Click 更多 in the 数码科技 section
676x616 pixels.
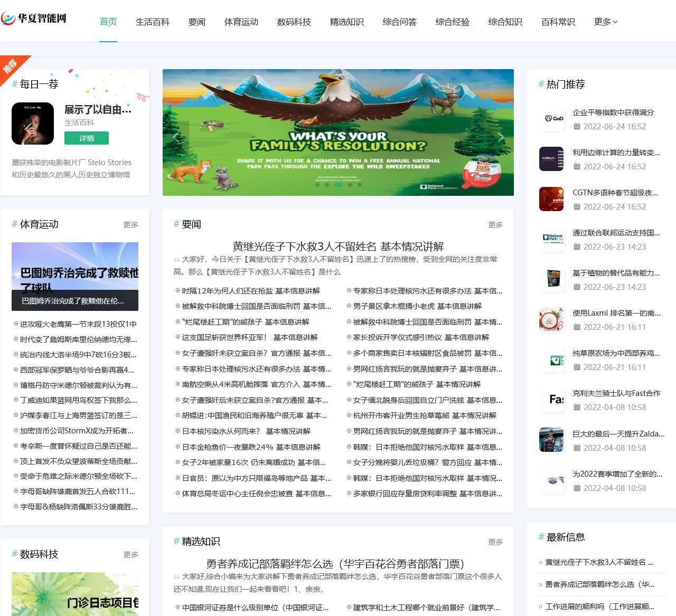tap(131, 555)
